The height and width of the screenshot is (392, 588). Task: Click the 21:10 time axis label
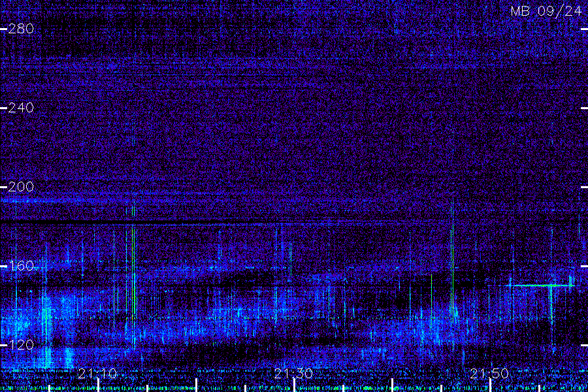97,374
